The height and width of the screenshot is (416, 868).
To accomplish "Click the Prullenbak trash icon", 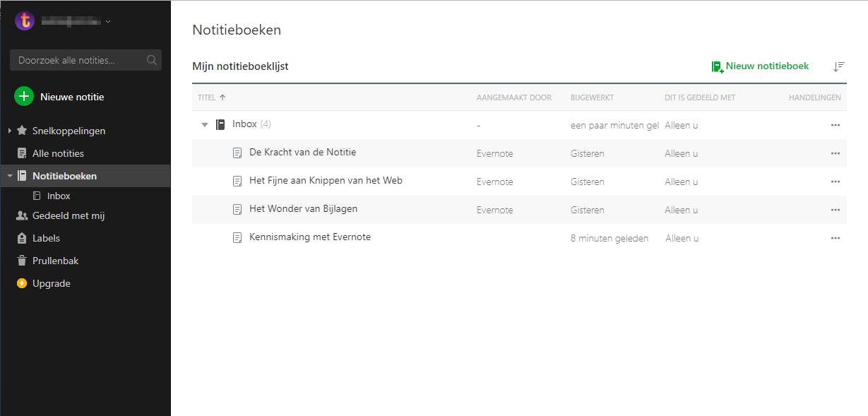I will (x=22, y=261).
